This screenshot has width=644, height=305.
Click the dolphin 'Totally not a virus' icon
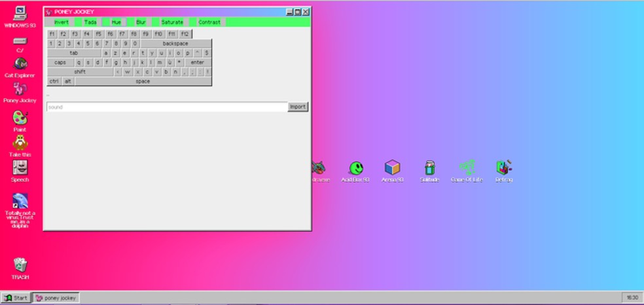click(x=20, y=211)
